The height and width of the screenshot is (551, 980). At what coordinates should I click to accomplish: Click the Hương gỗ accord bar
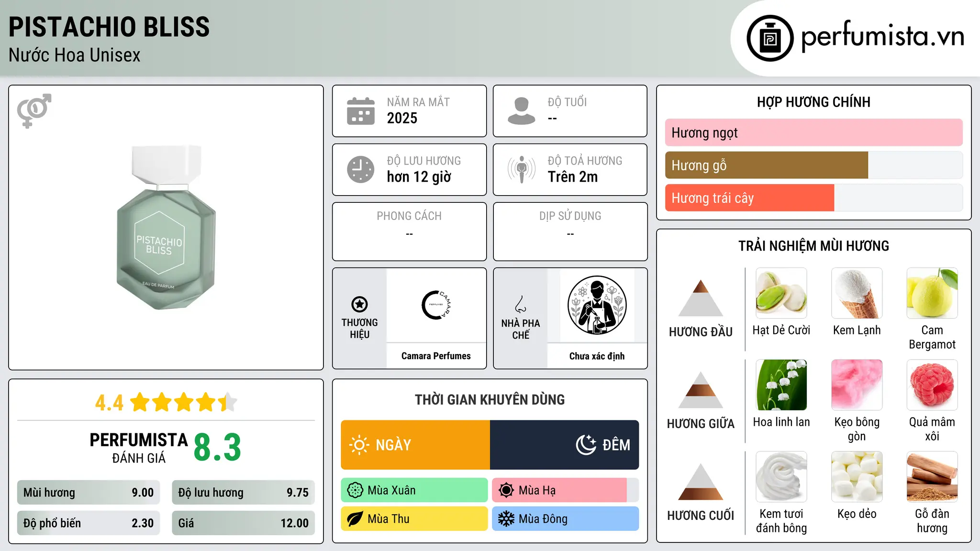(x=814, y=165)
